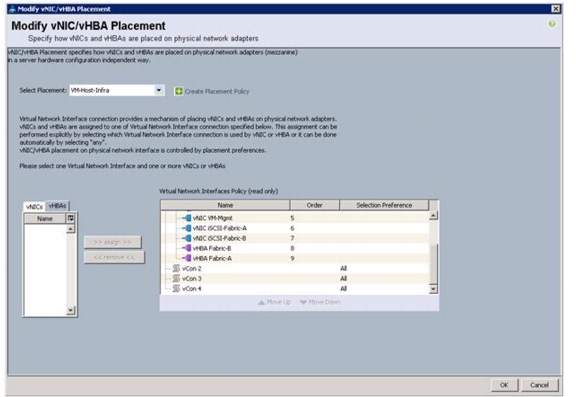
Task: Click the vNICs list scroll up arrow
Action: (x=71, y=229)
